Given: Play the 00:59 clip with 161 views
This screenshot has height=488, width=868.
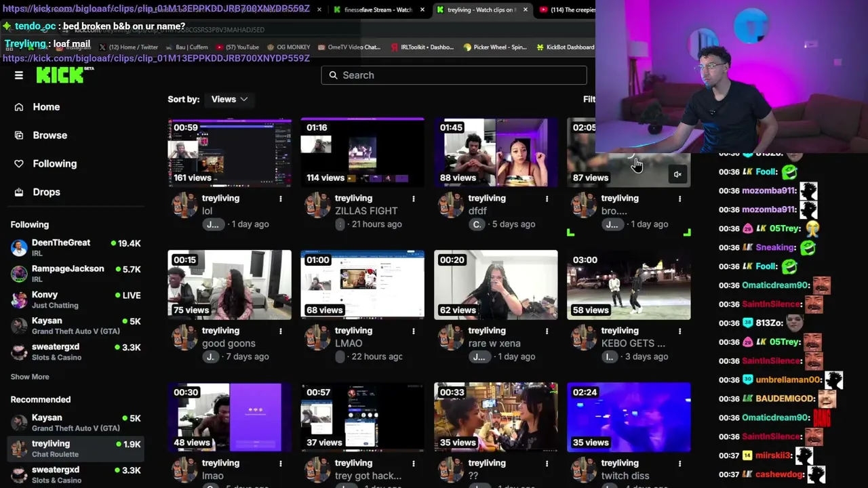Looking at the screenshot, I should click(230, 152).
